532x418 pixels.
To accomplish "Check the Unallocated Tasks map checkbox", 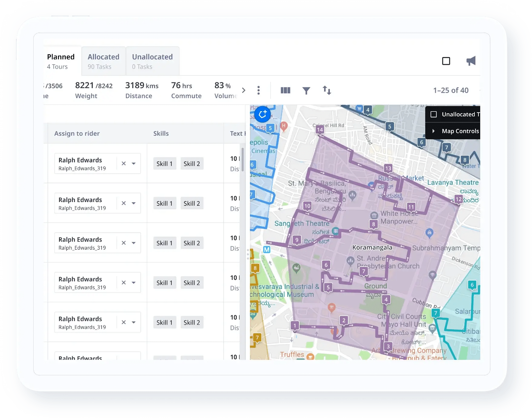I will pos(434,114).
